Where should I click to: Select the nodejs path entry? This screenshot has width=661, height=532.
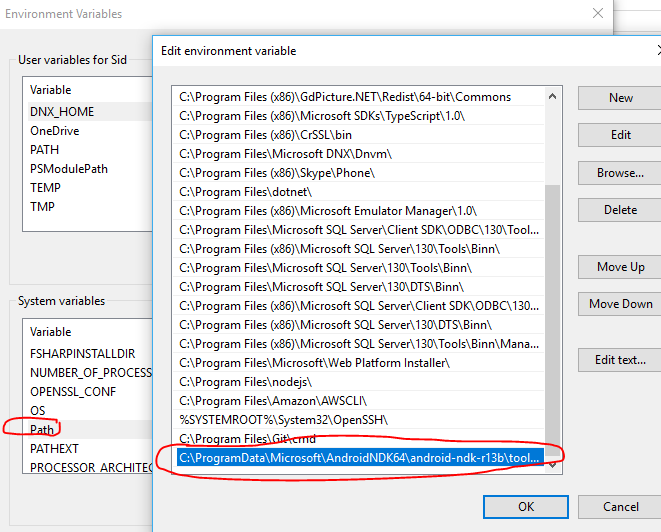(x=358, y=382)
